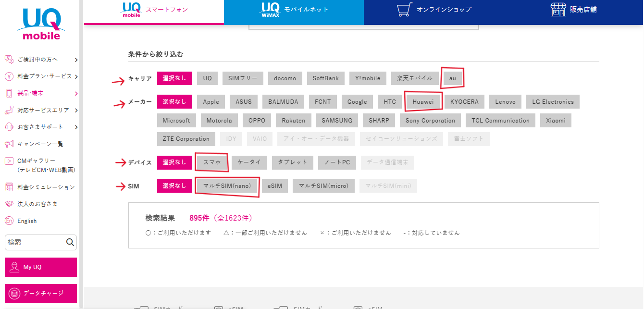This screenshot has width=644, height=309.
Task: Click the 対応サービスエリア map icon
Action: tap(9, 110)
